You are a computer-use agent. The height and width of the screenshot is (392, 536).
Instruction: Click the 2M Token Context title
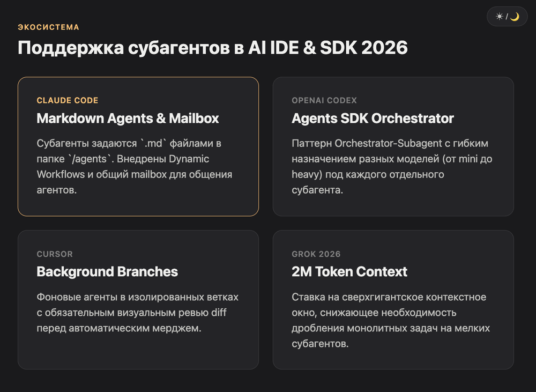point(349,271)
